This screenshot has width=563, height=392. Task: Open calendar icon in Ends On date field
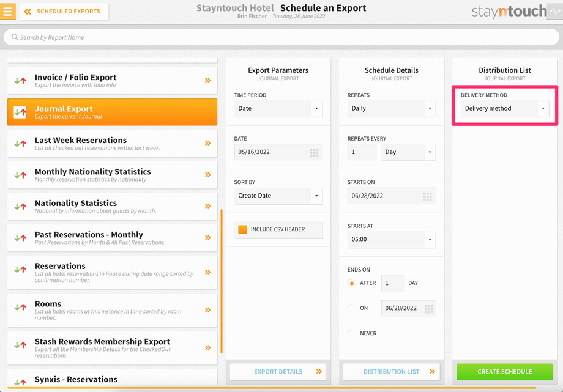(x=429, y=309)
